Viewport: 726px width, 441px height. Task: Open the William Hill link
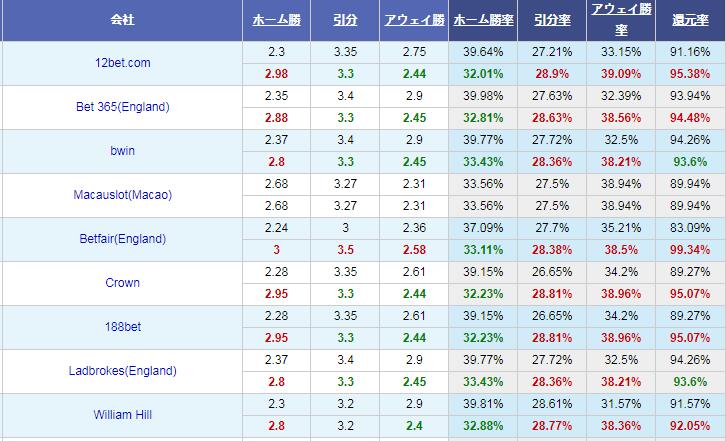coord(122,415)
